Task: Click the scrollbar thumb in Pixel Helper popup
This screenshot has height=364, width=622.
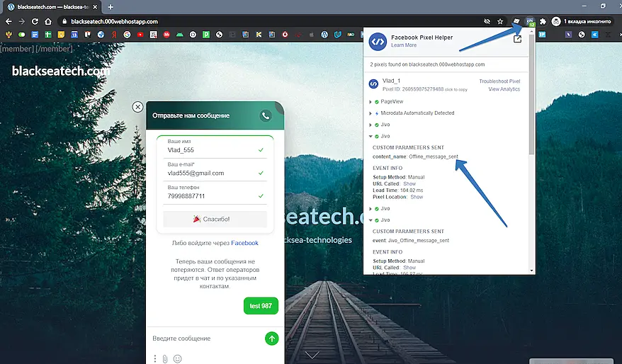Action: [531, 94]
